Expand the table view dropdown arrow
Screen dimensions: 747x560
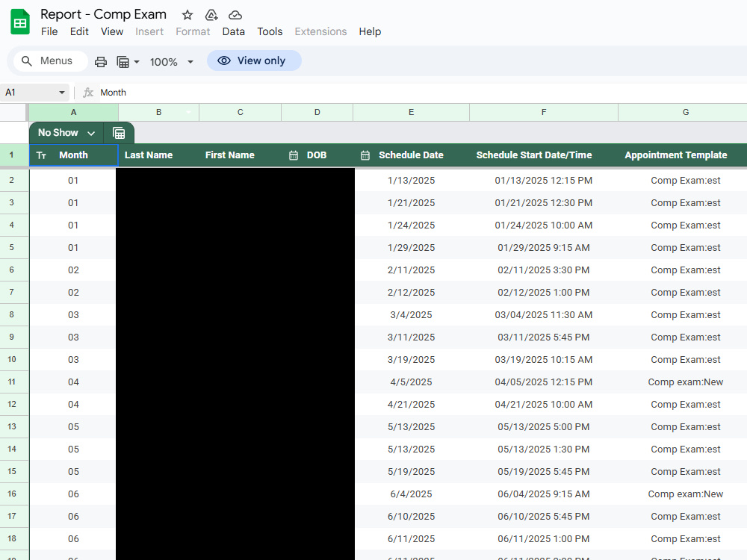pyautogui.click(x=137, y=62)
